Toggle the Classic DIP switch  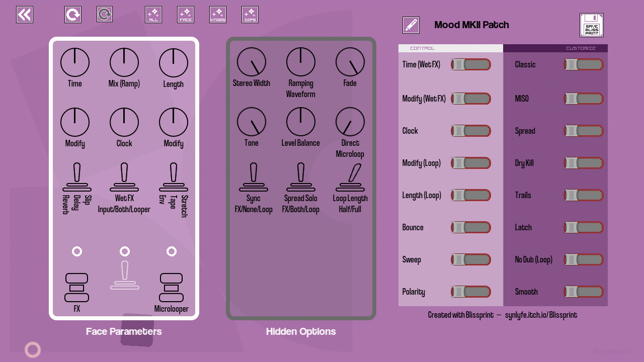pos(584,64)
